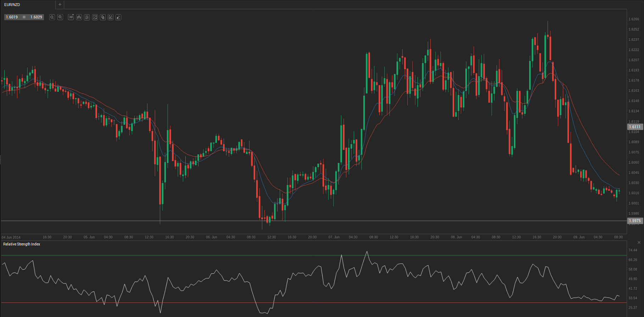Open the drawing edit tool icon
Viewport: 644px width, 317px height.
(x=111, y=17)
